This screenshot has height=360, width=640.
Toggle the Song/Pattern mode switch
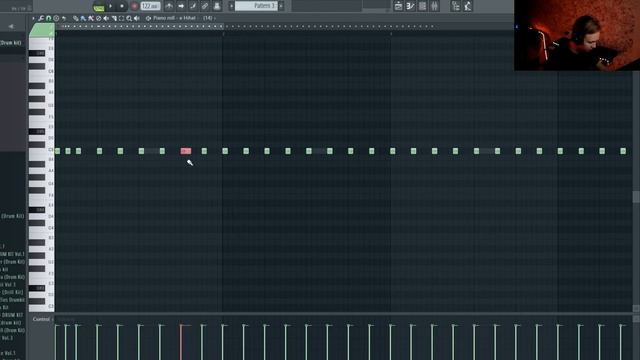tap(99, 7)
